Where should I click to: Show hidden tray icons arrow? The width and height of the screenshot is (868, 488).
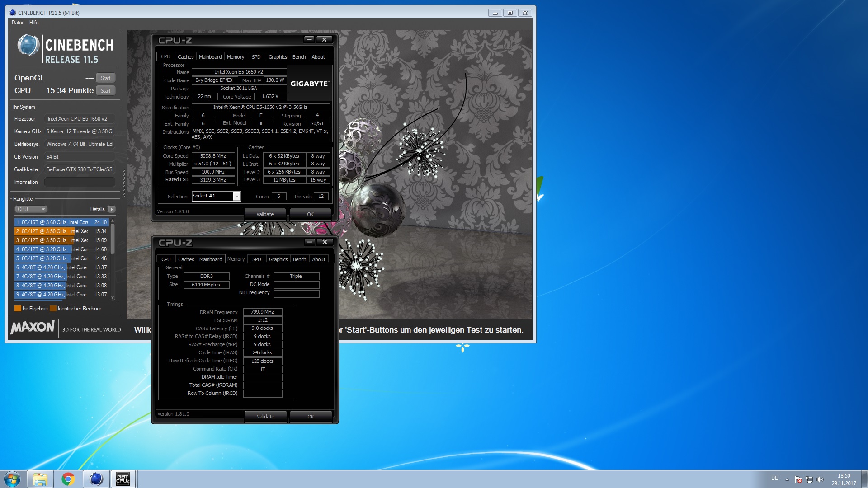point(787,479)
